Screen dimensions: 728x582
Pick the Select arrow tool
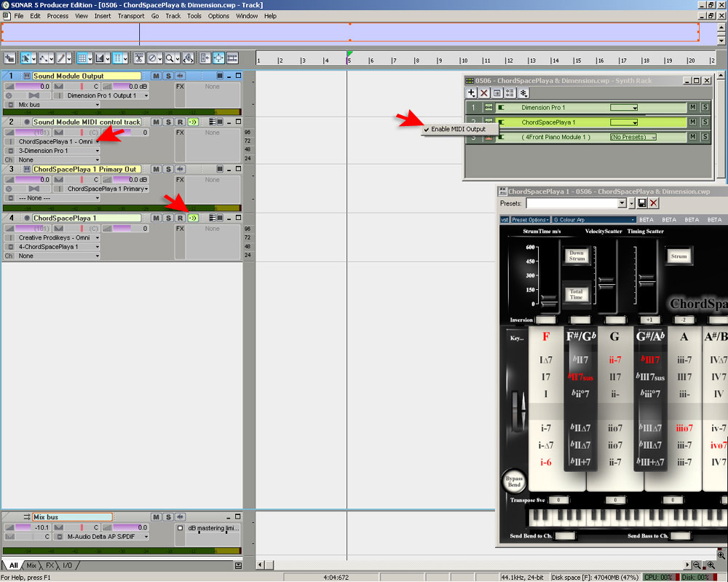25,58
